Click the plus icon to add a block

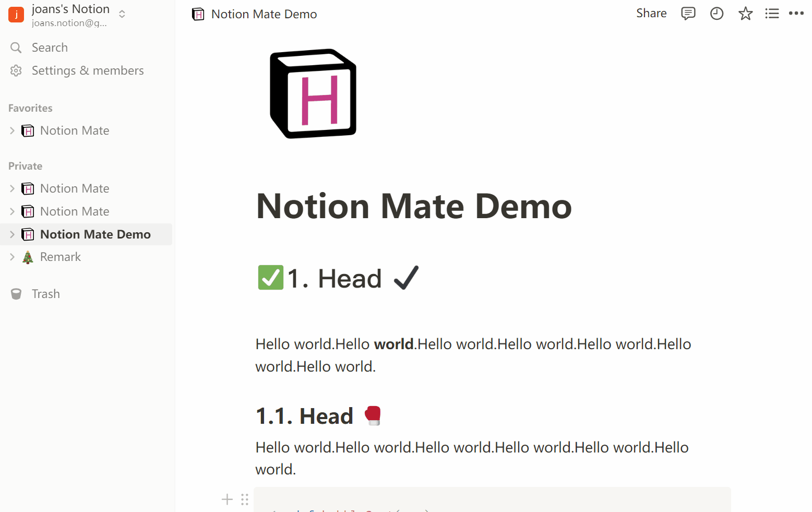(x=227, y=499)
